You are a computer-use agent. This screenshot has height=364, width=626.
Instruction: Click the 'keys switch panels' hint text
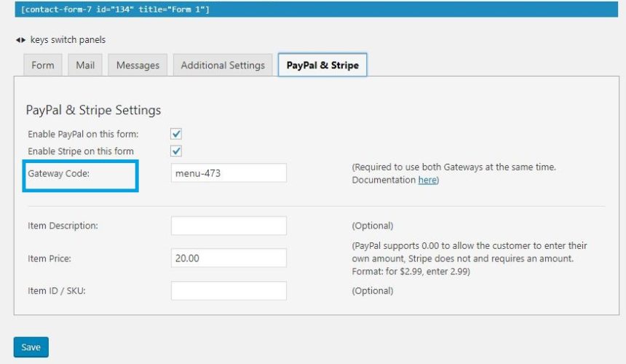68,40
